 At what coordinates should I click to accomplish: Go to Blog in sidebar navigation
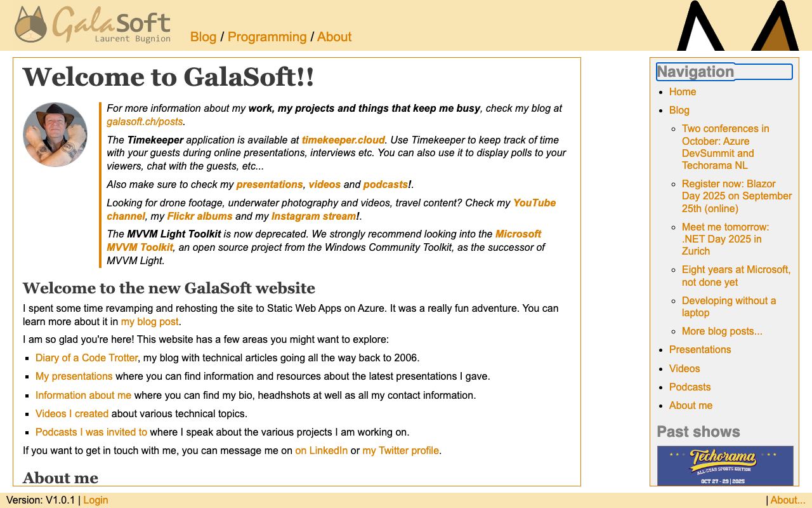click(x=679, y=110)
